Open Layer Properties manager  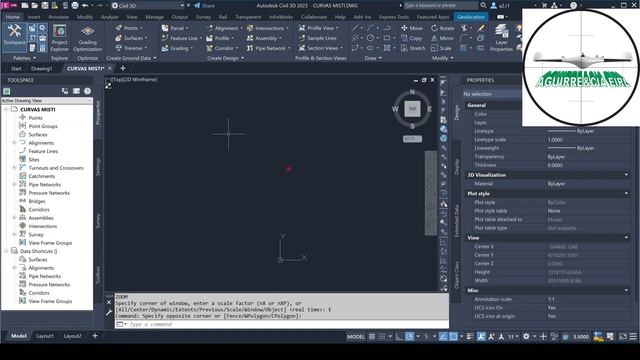(x=501, y=38)
